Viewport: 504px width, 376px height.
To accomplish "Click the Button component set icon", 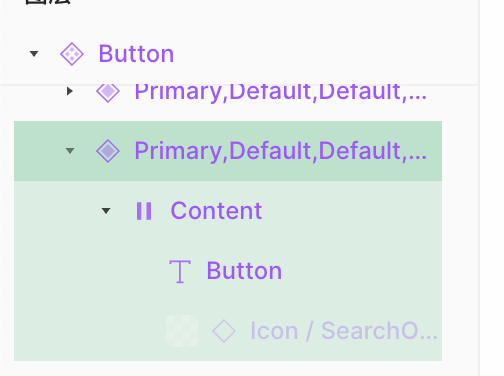I will (72, 54).
